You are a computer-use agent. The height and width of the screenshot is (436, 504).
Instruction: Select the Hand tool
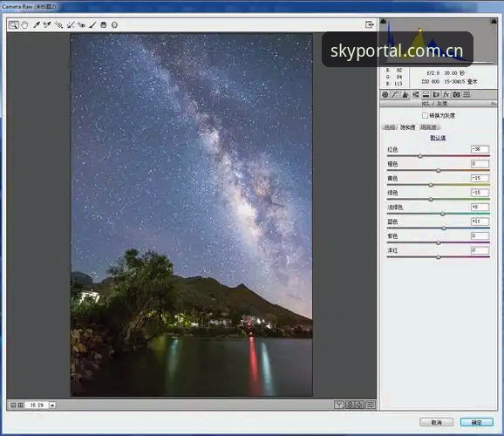pos(24,24)
